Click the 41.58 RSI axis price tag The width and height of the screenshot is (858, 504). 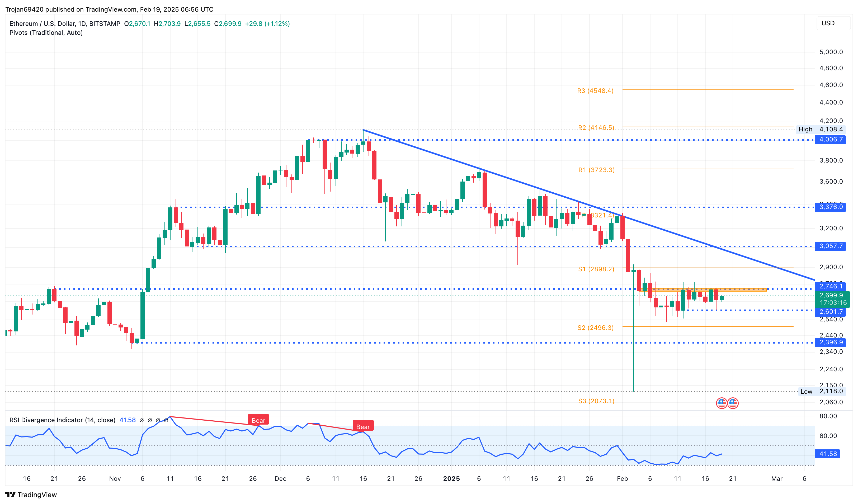pyautogui.click(x=828, y=454)
